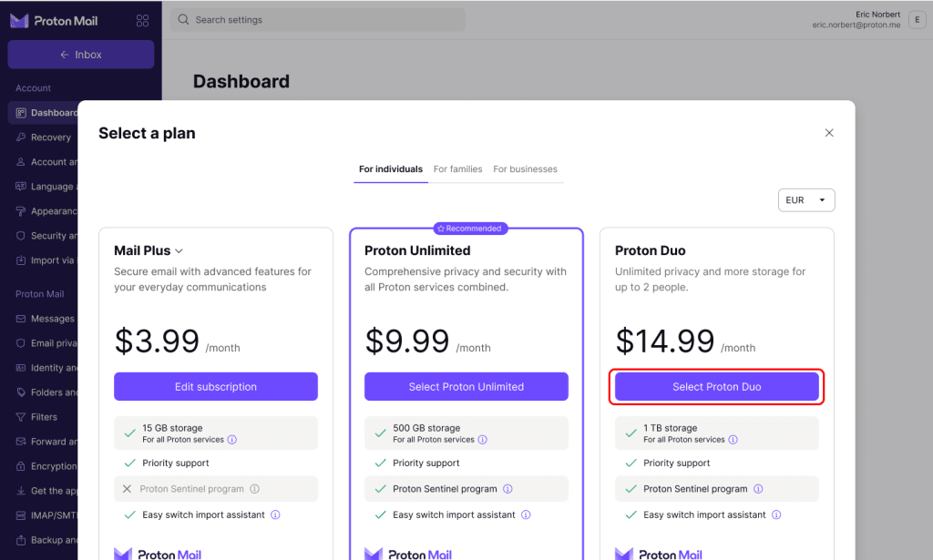Viewport: 933px width, 560px height.
Task: Close the Select a plan dialog
Action: [829, 133]
